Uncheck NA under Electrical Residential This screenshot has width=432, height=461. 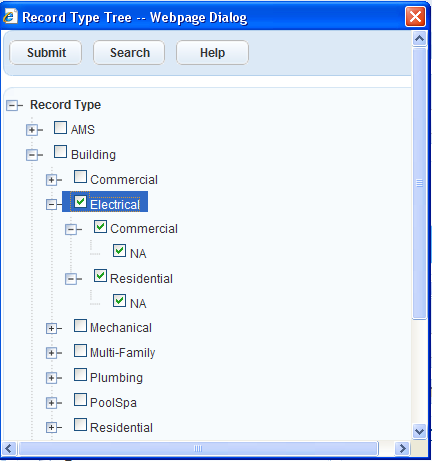pos(119,300)
